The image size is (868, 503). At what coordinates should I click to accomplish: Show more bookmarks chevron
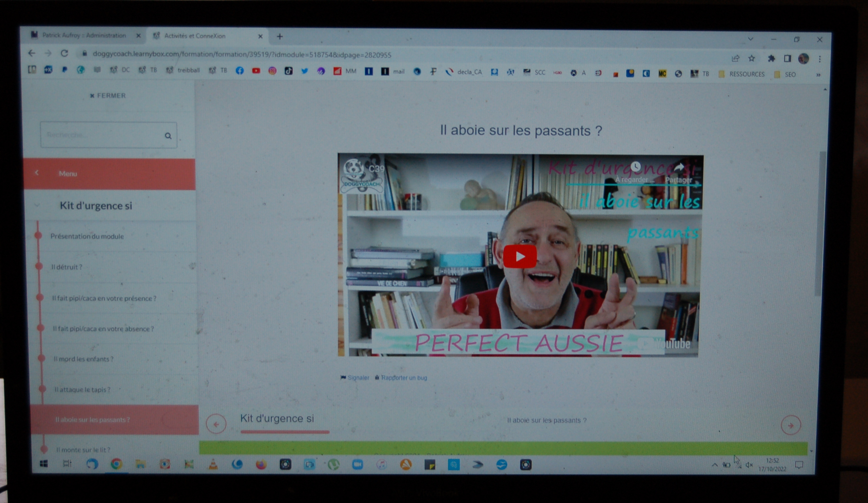pyautogui.click(x=818, y=75)
